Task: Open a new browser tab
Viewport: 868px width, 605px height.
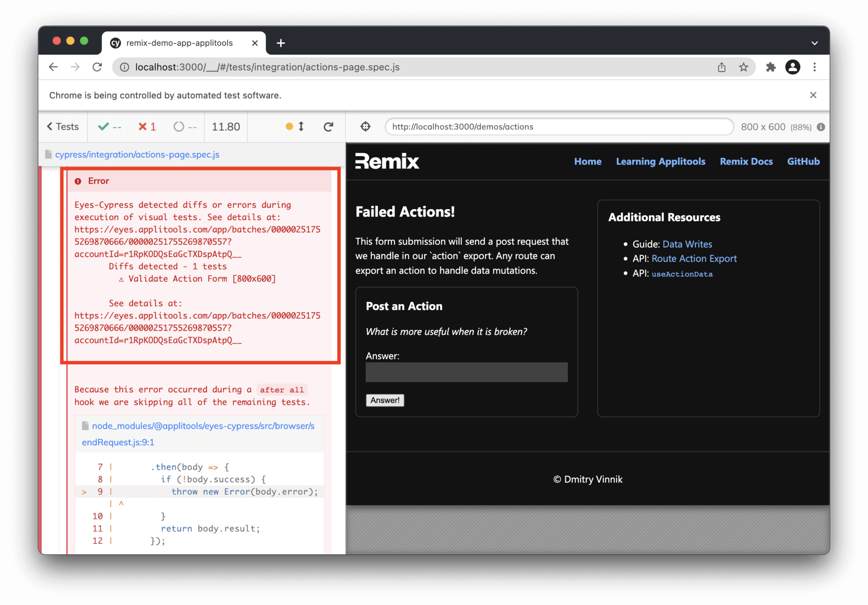Action: click(x=281, y=43)
